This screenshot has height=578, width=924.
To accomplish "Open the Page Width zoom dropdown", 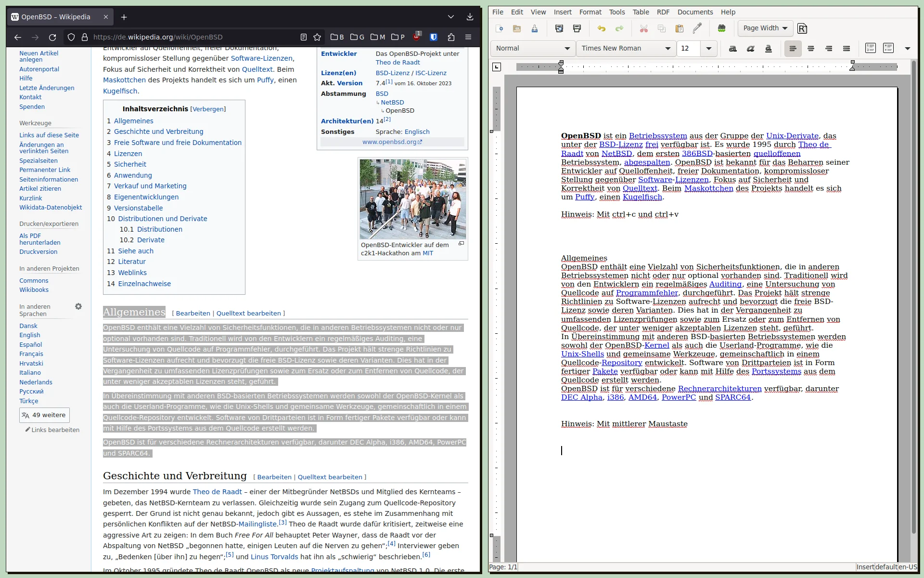I will [x=765, y=28].
